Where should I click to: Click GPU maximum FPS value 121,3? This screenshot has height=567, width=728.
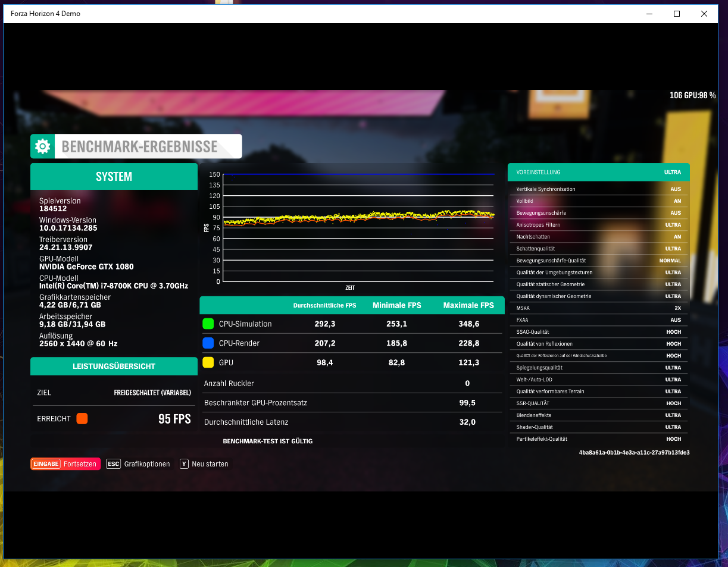(468, 362)
